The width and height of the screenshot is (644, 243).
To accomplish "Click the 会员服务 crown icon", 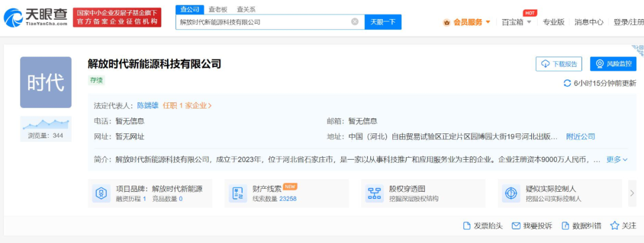I will pos(447,23).
